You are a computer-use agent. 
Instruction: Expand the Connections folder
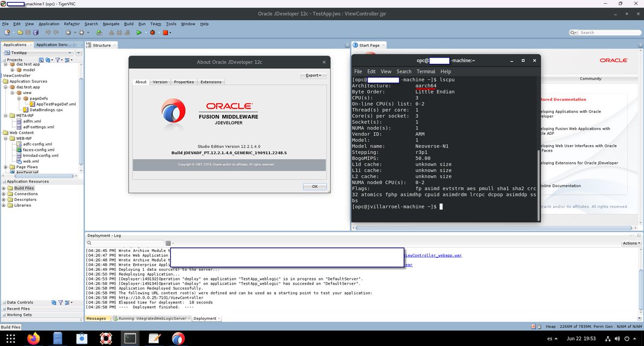4,194
